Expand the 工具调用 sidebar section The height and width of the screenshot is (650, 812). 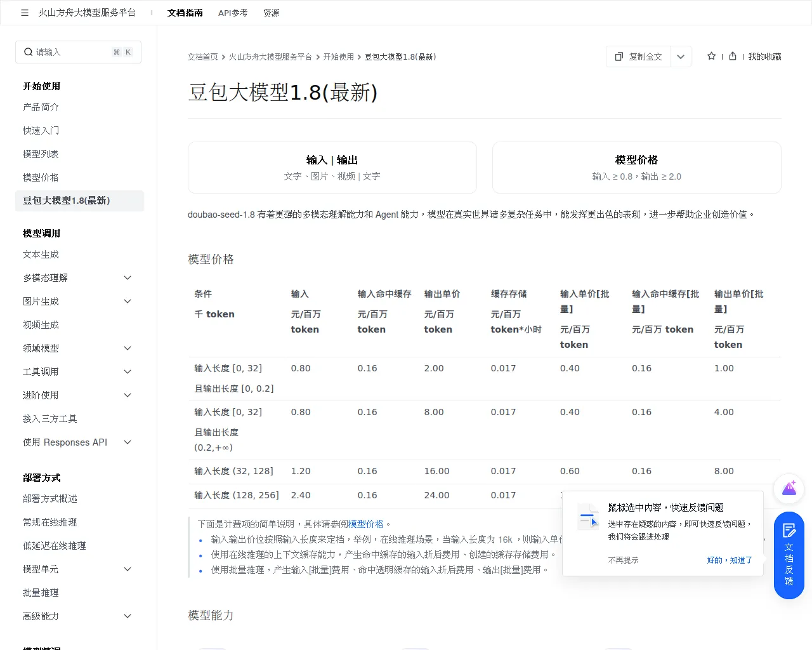pyautogui.click(x=128, y=372)
